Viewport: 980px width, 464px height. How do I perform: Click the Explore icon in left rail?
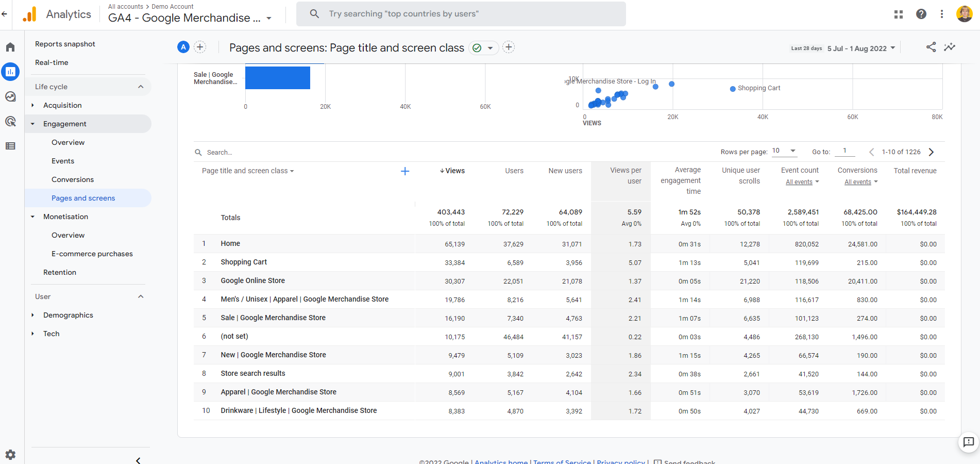10,96
